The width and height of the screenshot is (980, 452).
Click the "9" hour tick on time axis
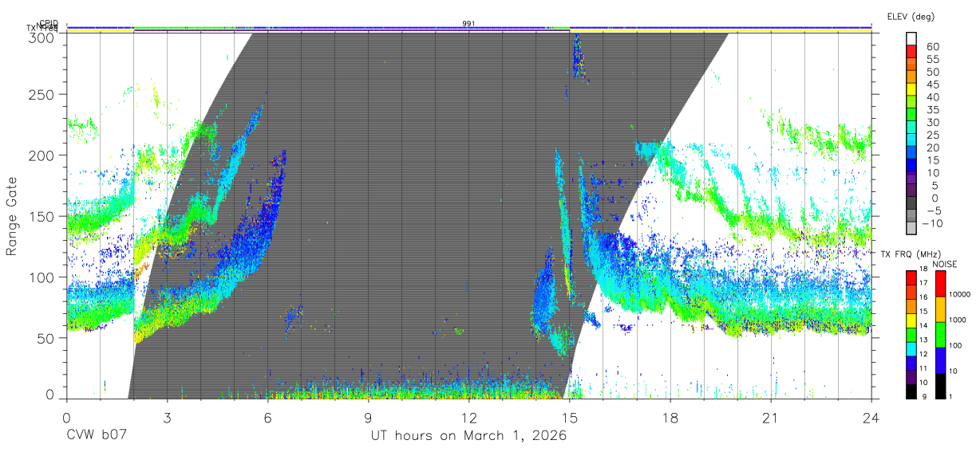click(x=368, y=417)
